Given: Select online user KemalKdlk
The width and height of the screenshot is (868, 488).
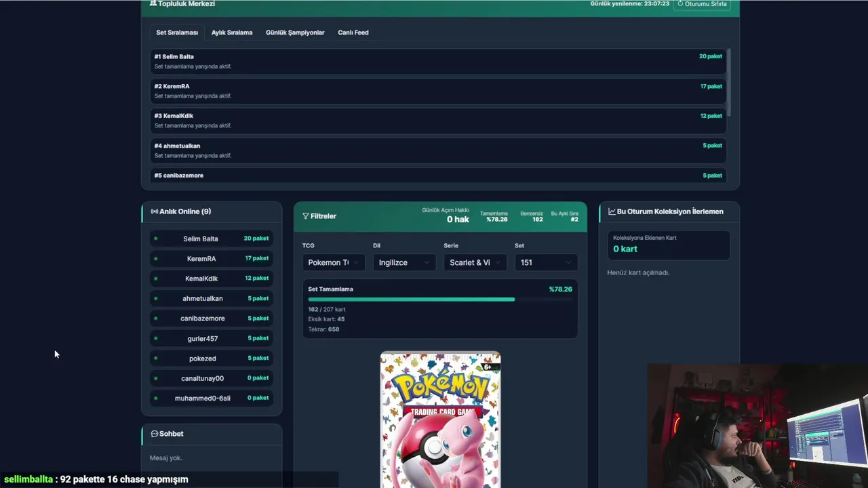Looking at the screenshot, I should [x=212, y=279].
